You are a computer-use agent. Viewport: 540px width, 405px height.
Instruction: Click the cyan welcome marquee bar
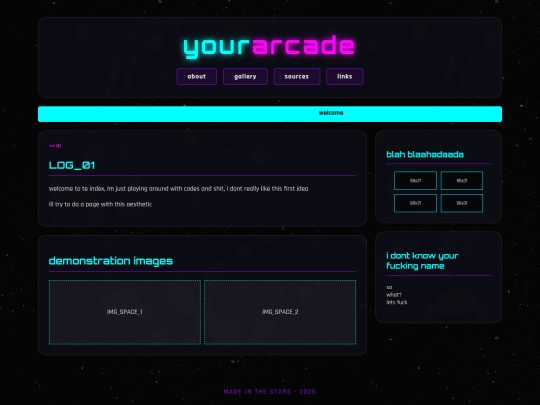click(x=270, y=114)
